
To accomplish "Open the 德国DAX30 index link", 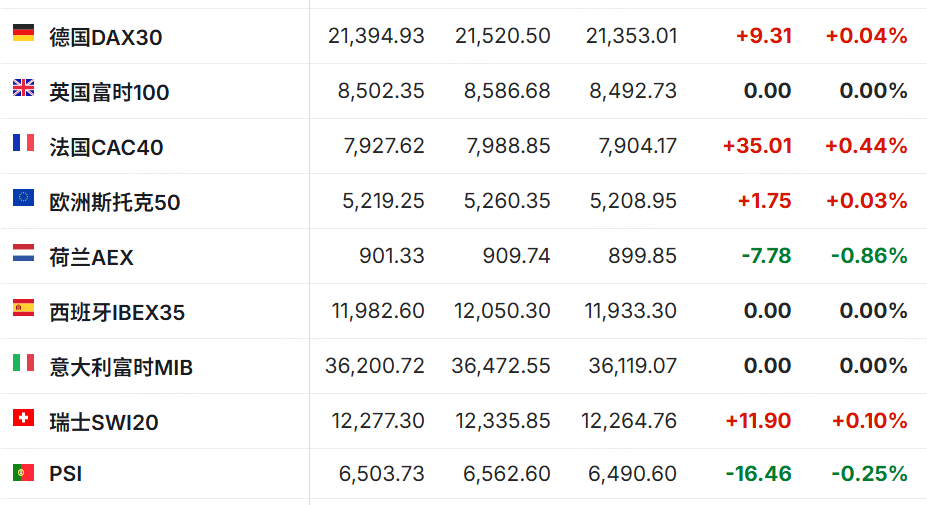I will (x=106, y=37).
